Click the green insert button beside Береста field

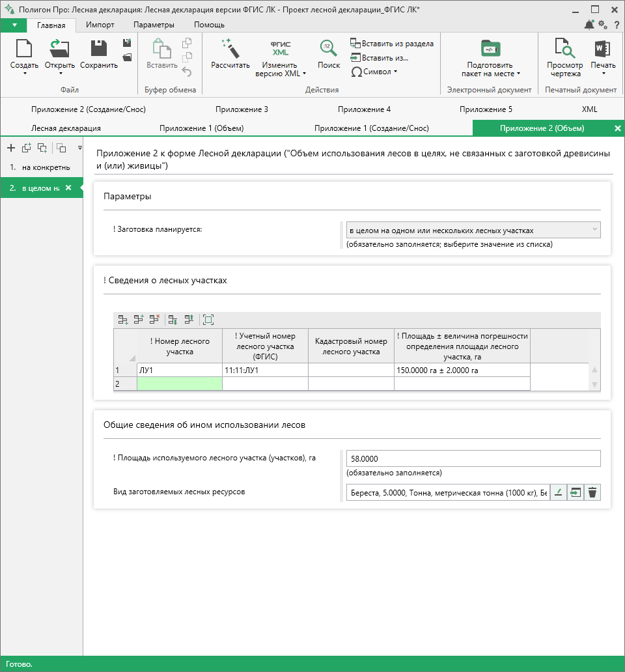[576, 492]
